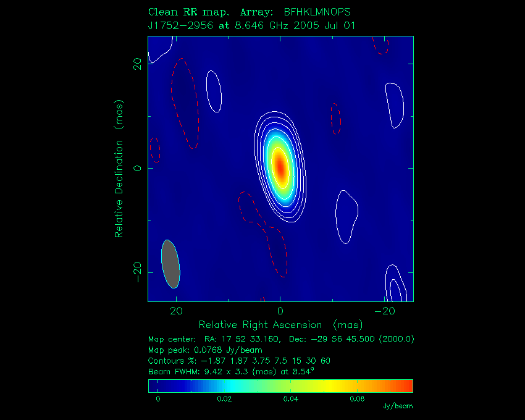
Task: Click the gray restoring beam ellipse
Action: (170, 264)
